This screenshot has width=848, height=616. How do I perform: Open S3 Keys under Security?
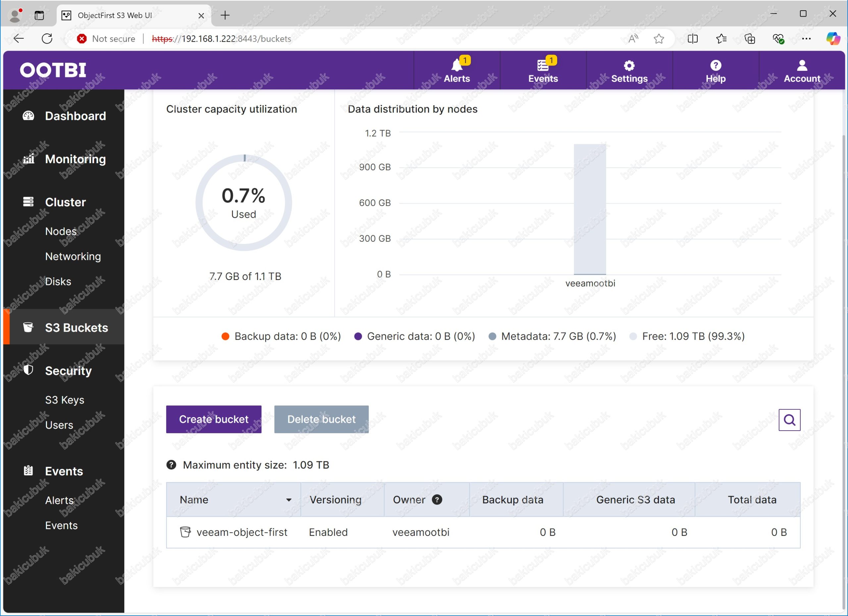[64, 400]
